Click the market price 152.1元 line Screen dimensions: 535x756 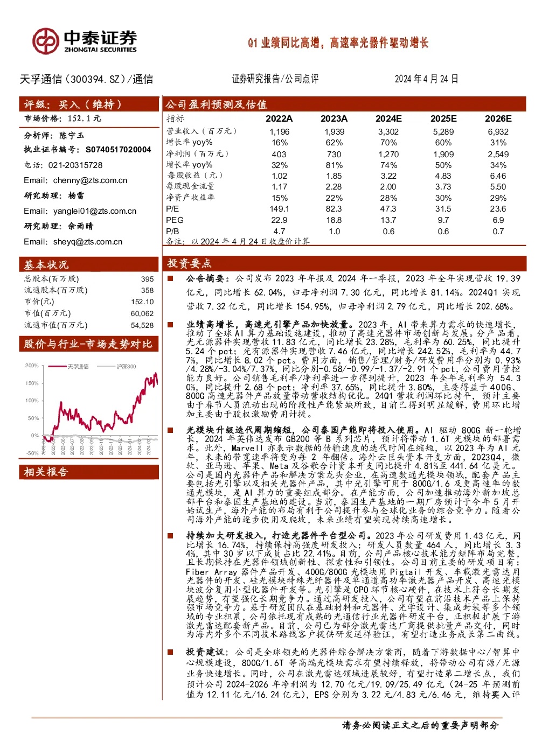tap(62, 118)
